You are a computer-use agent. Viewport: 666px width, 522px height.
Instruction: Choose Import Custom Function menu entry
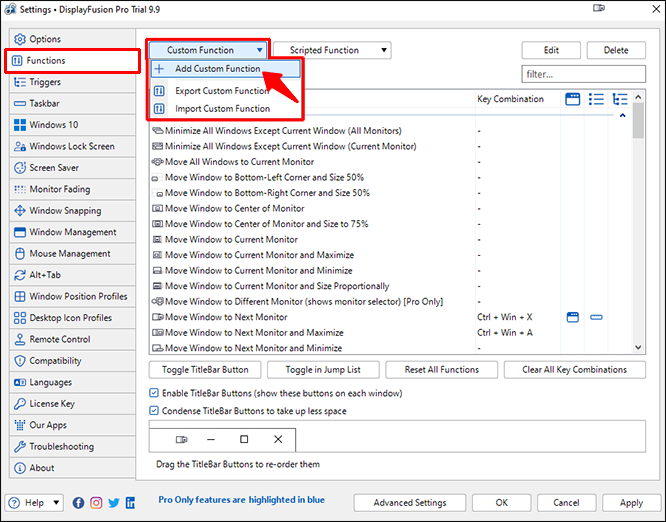(x=226, y=109)
